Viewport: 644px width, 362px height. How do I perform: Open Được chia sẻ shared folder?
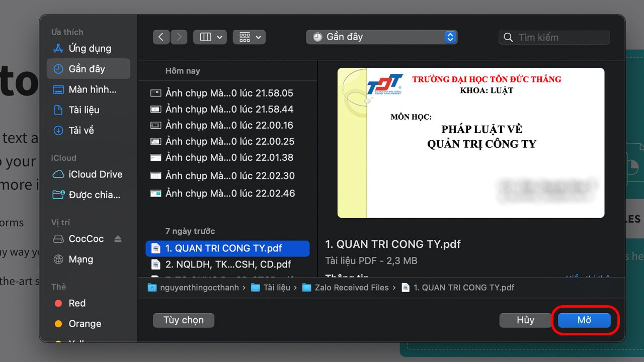[x=88, y=195]
